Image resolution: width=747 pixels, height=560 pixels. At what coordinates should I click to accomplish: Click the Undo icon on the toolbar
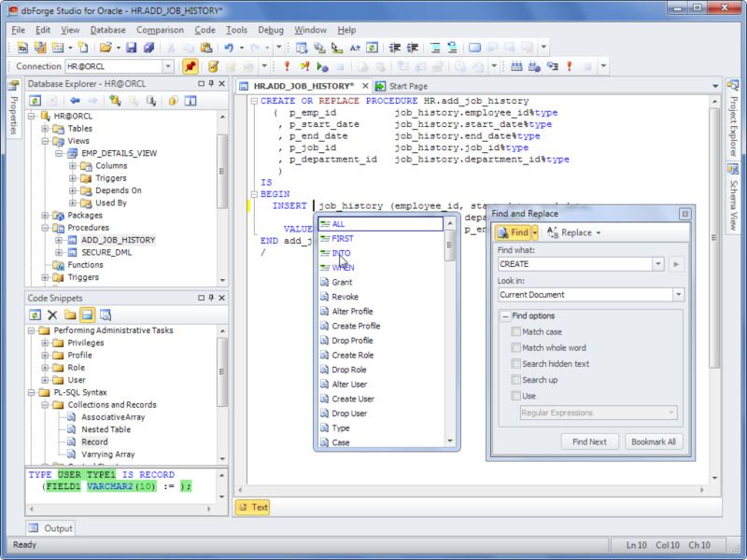point(229,46)
